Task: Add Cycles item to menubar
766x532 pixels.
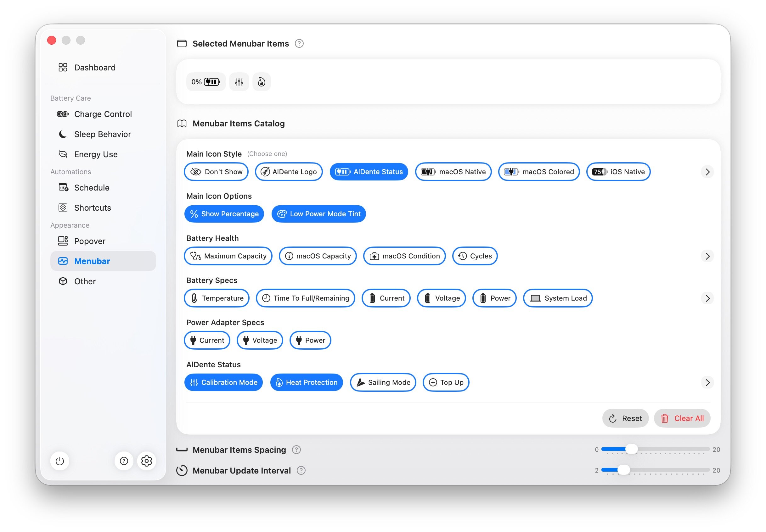Action: (x=475, y=256)
